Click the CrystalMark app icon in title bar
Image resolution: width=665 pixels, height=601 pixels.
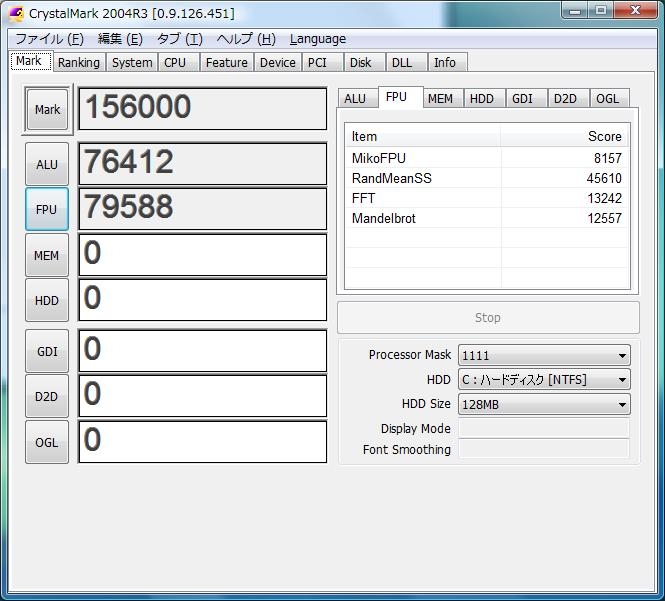click(x=16, y=13)
